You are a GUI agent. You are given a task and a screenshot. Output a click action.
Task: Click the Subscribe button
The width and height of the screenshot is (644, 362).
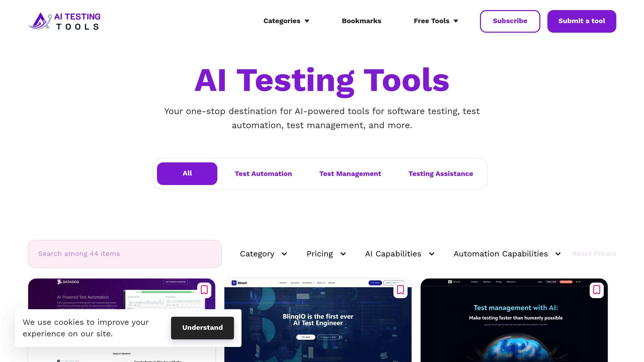tap(510, 21)
